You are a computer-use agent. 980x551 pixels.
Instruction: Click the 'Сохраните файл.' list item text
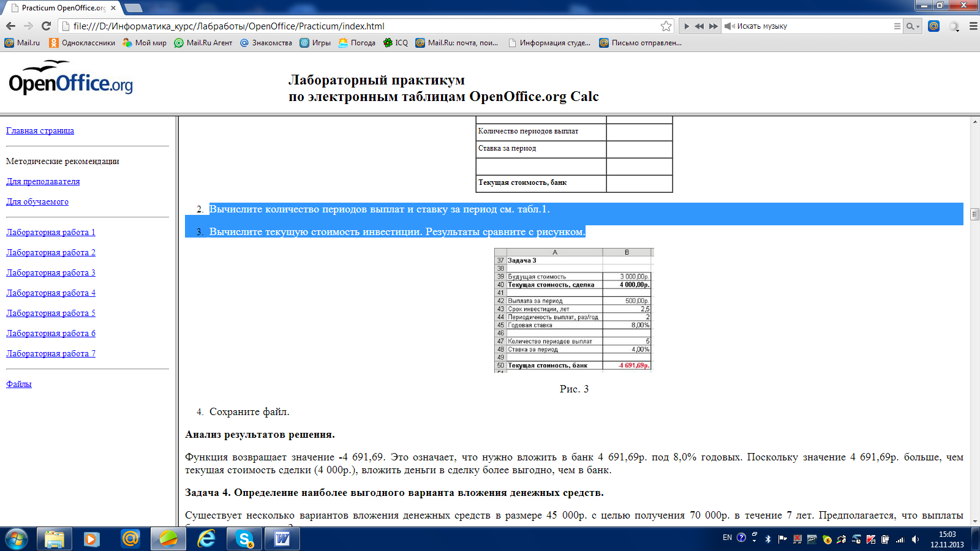click(x=249, y=412)
